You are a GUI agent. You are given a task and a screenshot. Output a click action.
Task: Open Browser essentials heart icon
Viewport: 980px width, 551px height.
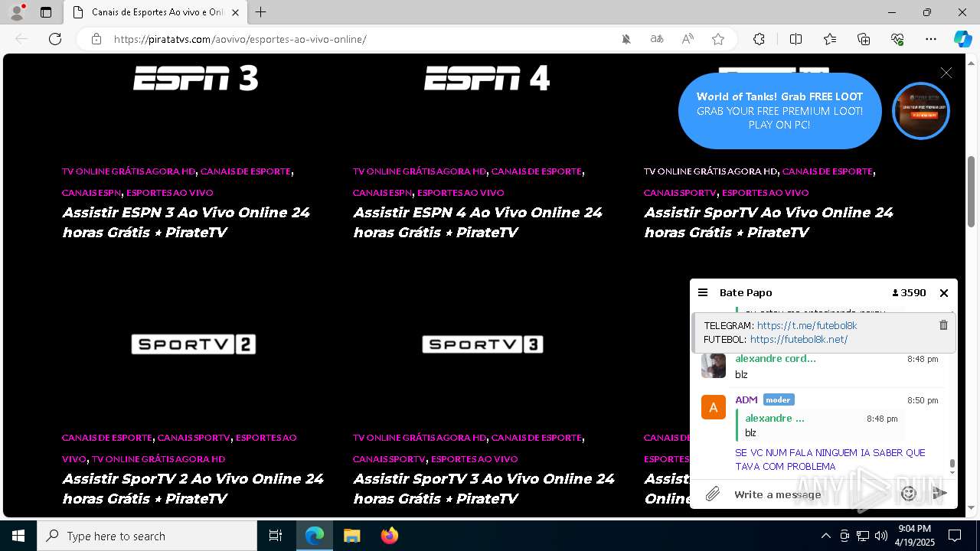click(x=897, y=39)
